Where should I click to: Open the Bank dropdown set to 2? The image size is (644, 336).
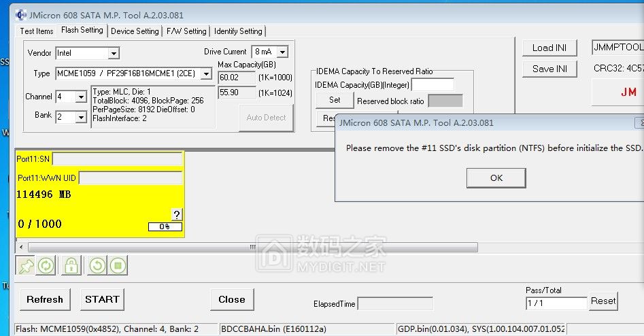(82, 118)
